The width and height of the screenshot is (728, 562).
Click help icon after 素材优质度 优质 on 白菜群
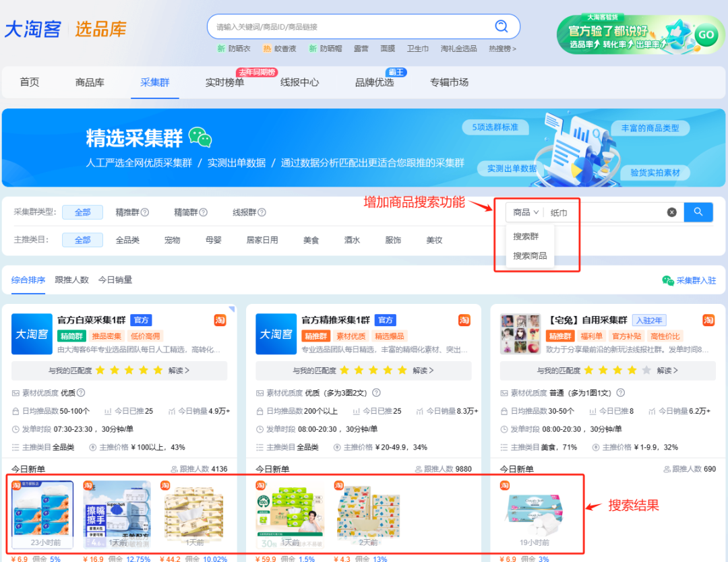click(81, 393)
